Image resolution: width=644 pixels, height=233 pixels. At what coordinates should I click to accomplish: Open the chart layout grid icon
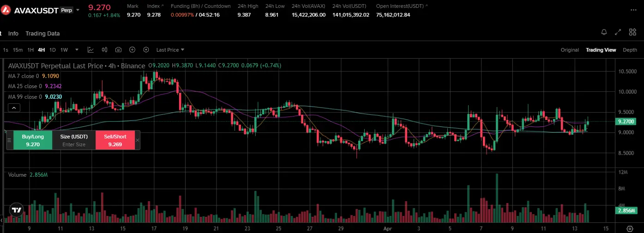pyautogui.click(x=632, y=32)
